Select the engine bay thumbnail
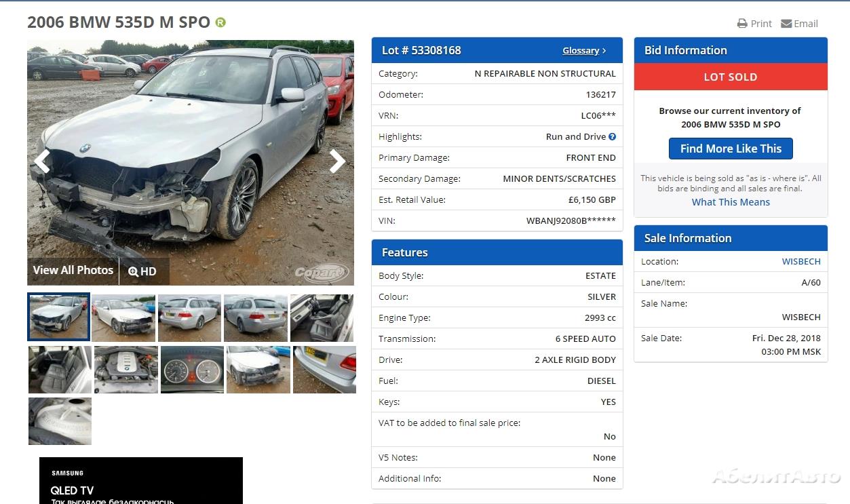 (x=126, y=370)
